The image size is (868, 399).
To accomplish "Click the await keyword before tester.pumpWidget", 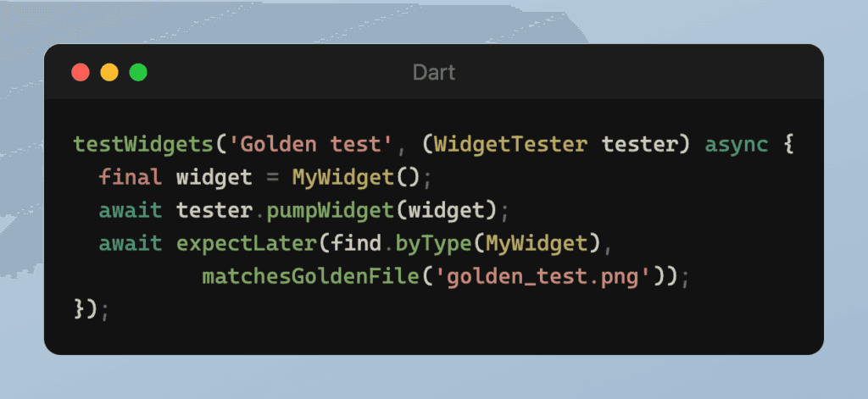I will 131,211.
